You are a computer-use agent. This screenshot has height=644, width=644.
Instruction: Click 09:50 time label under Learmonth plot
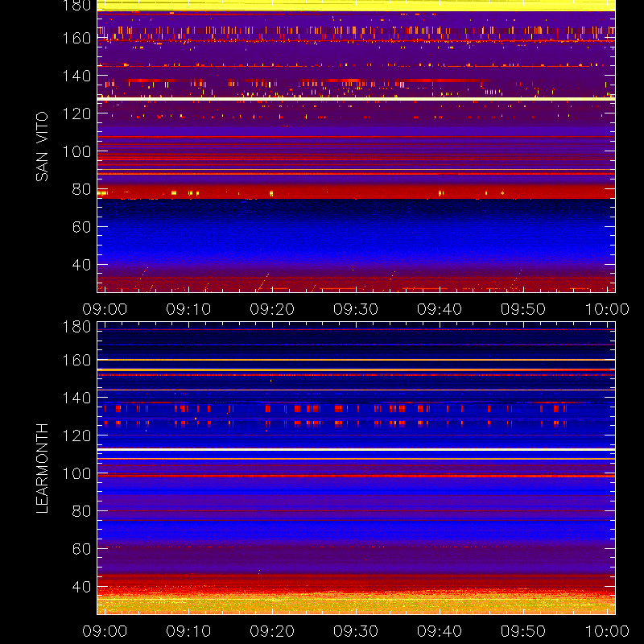tap(523, 631)
